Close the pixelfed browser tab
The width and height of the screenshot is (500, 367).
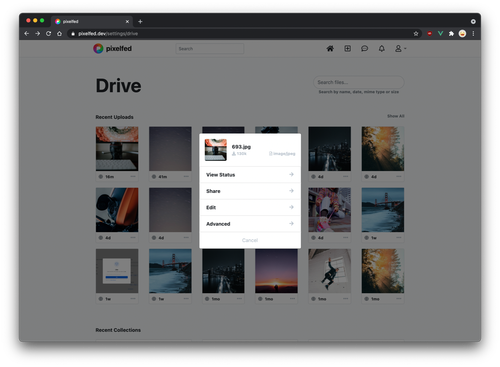coord(127,22)
